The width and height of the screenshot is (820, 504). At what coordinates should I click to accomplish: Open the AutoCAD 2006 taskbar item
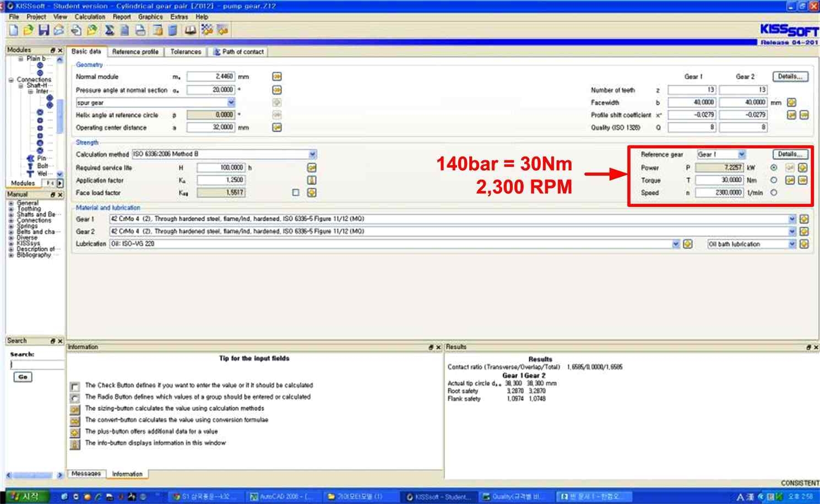[282, 497]
